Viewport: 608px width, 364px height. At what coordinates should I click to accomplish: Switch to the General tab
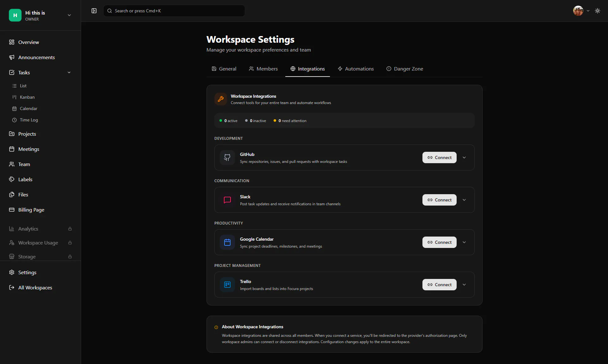point(224,69)
